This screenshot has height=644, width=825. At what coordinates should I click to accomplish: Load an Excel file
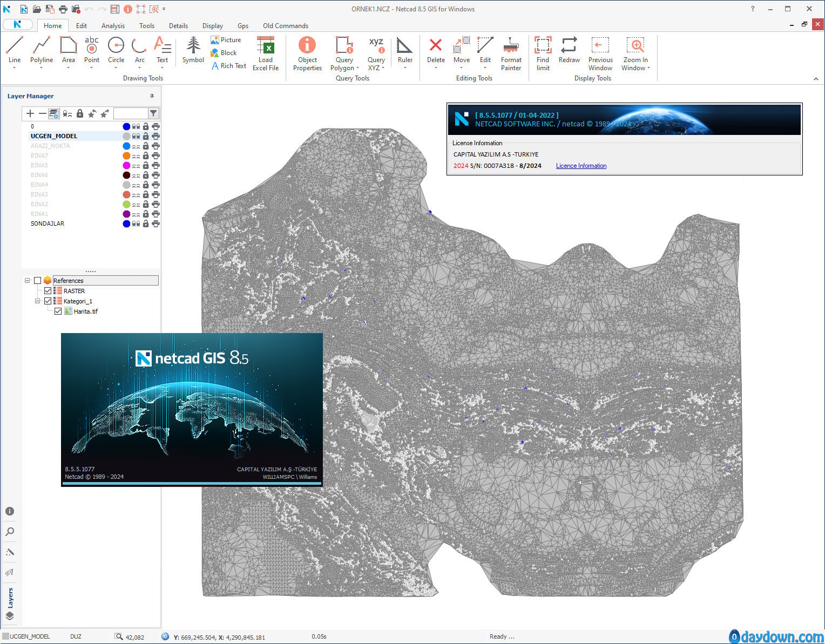tap(266, 53)
